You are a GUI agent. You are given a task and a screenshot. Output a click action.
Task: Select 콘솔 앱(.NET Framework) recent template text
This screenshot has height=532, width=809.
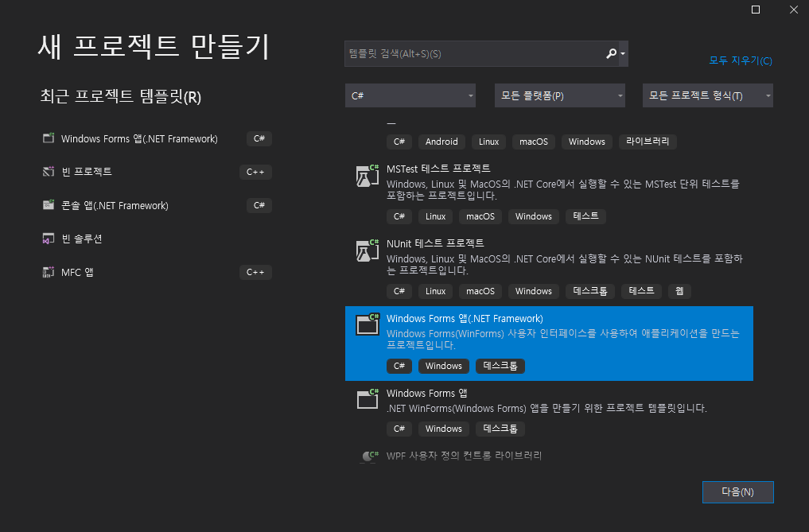pyautogui.click(x=115, y=205)
